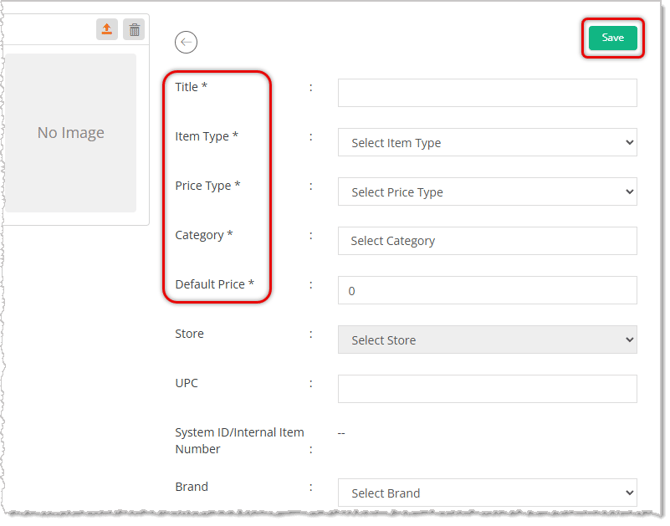Click the Title input field
The width and height of the screenshot is (670, 526).
click(488, 93)
